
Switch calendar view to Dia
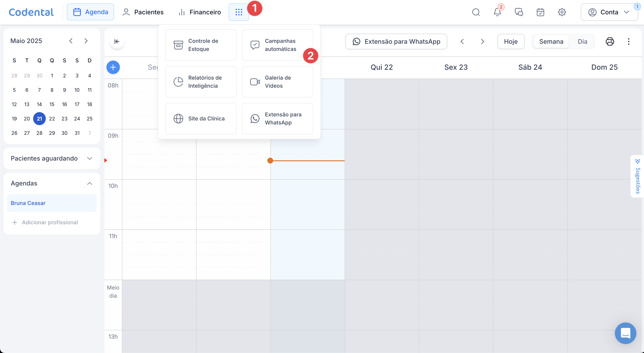pos(582,41)
